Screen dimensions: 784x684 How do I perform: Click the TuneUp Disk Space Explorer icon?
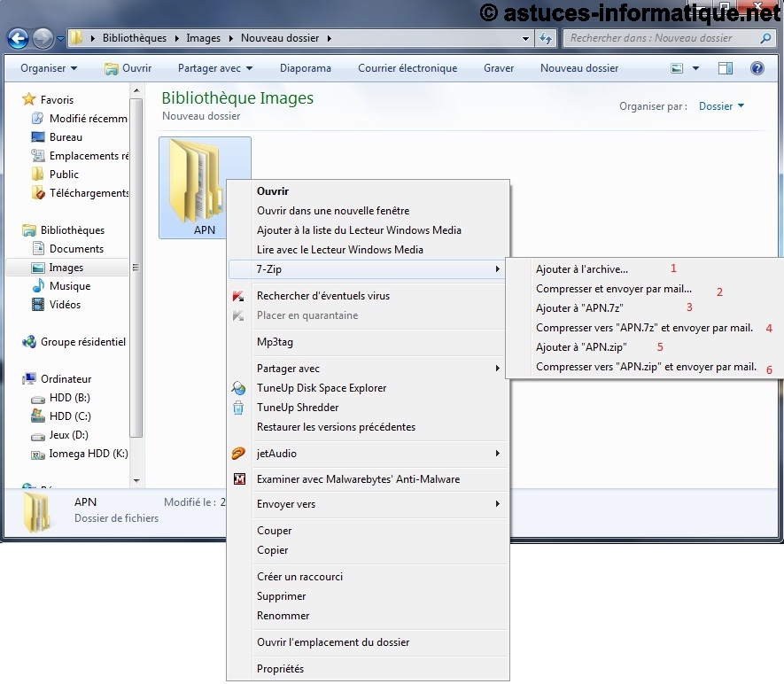[x=238, y=388]
